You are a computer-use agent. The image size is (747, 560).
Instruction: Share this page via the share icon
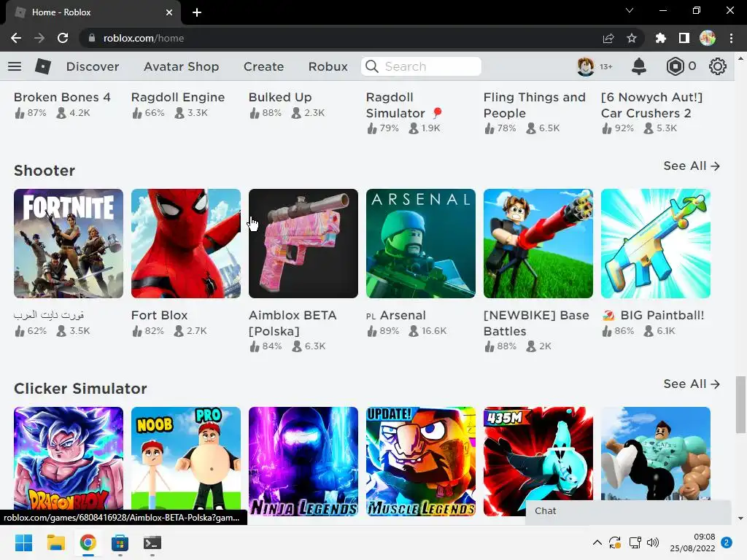click(x=608, y=38)
